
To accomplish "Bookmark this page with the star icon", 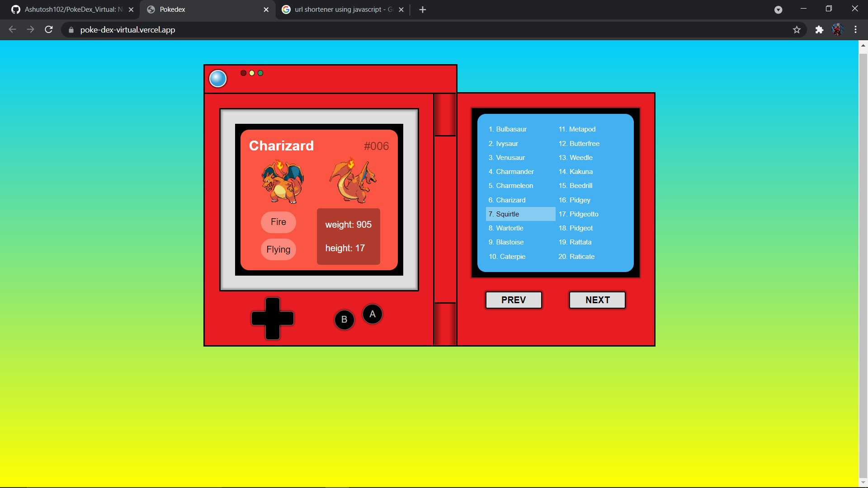I will (x=797, y=30).
